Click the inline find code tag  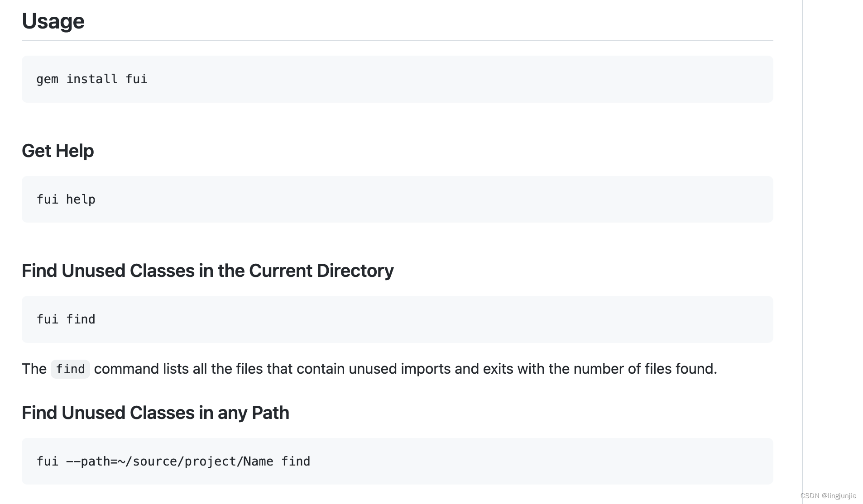[70, 369]
